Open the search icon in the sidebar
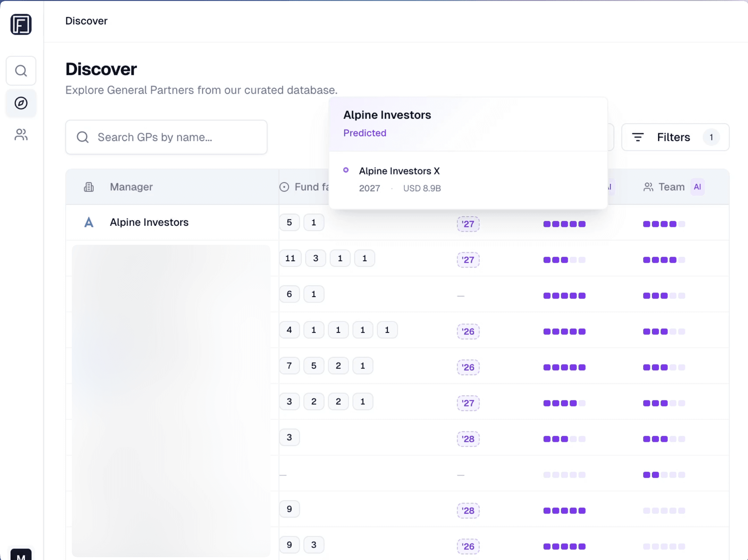This screenshot has width=748, height=560. (x=21, y=70)
